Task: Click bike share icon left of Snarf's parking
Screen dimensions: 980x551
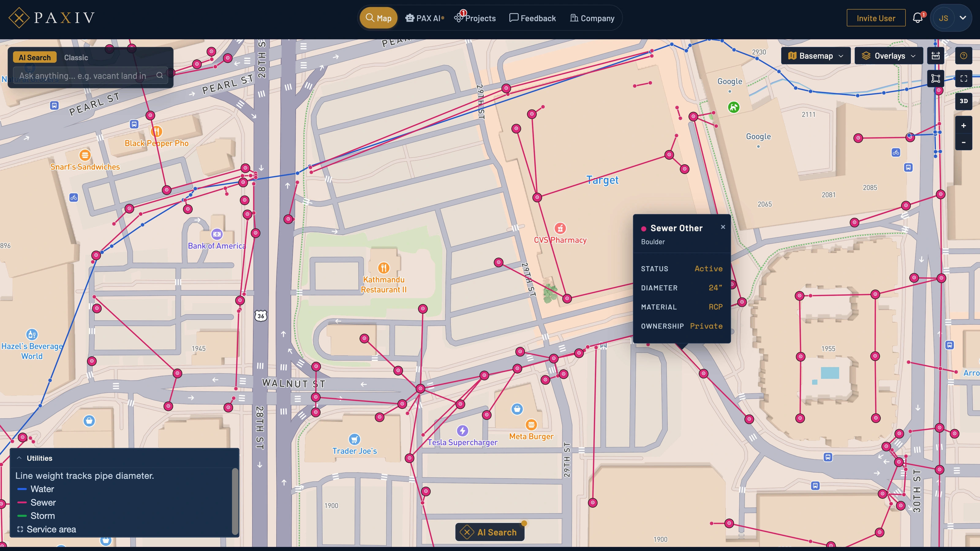Action: (73, 197)
